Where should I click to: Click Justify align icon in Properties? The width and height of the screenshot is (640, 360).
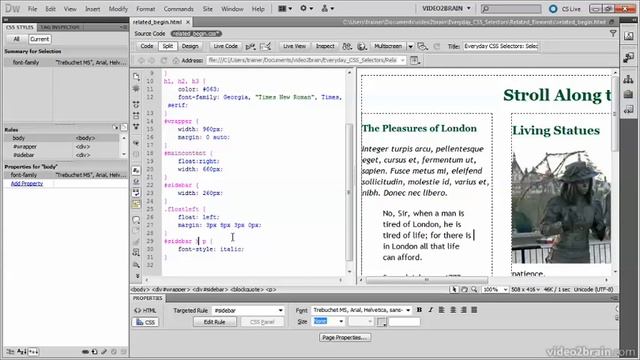[474, 310]
